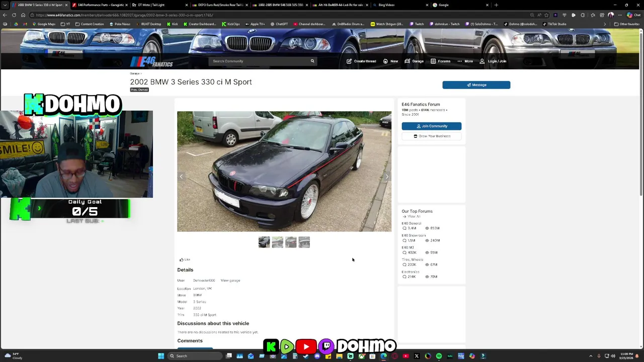
Task: Click browser back arrow
Action: 5,15
